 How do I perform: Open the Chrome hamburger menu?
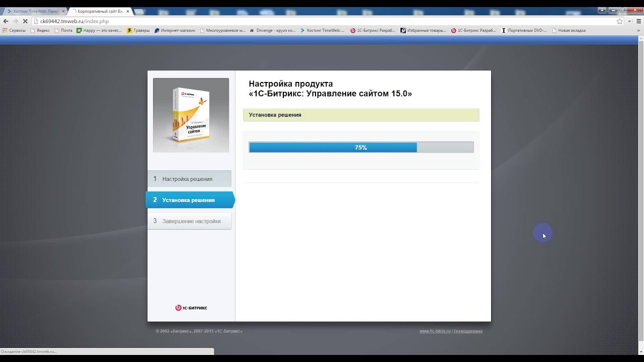click(x=639, y=21)
